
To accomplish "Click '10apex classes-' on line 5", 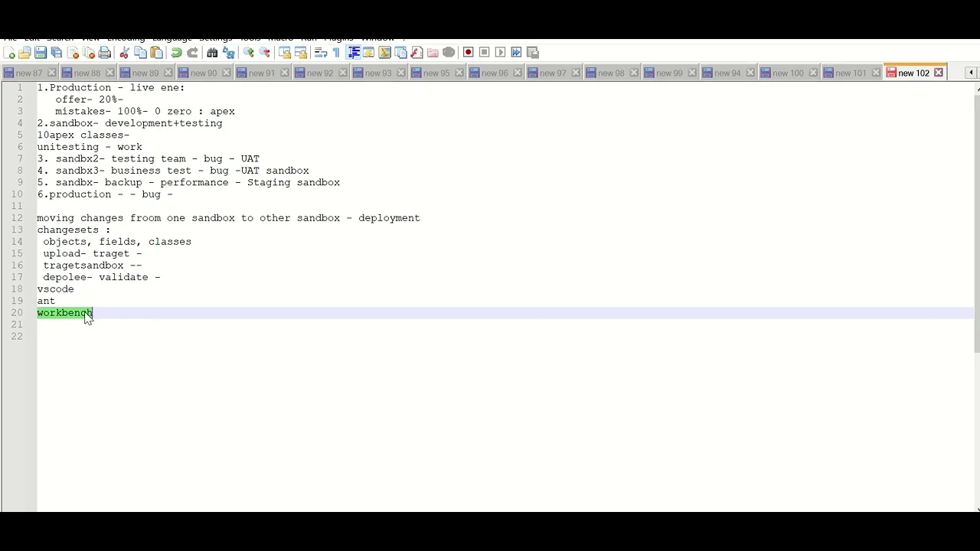I will point(83,135).
